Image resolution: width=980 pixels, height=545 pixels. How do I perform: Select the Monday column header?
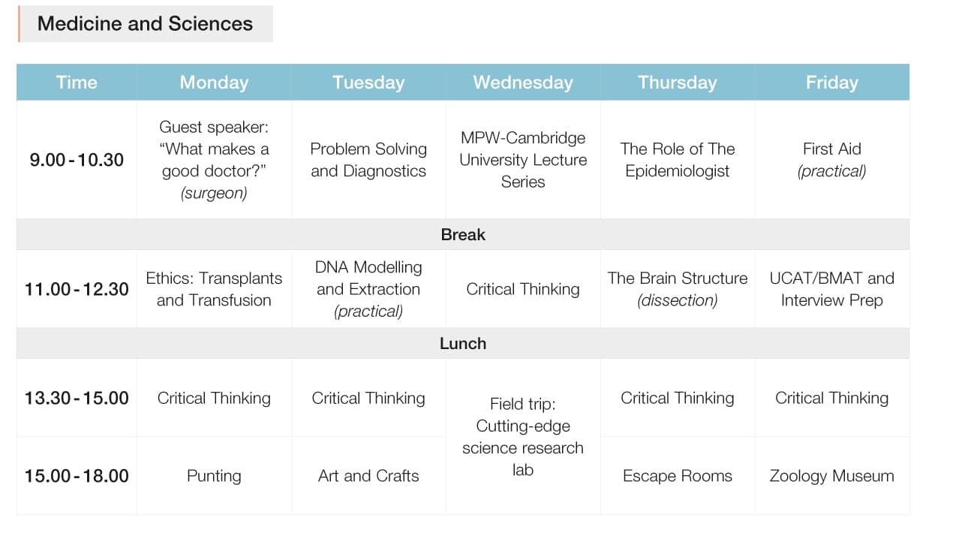click(214, 83)
